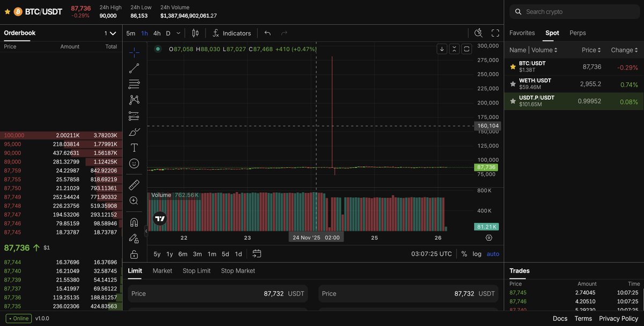644x326 pixels.
Task: Switch to the Perps tab
Action: (577, 33)
